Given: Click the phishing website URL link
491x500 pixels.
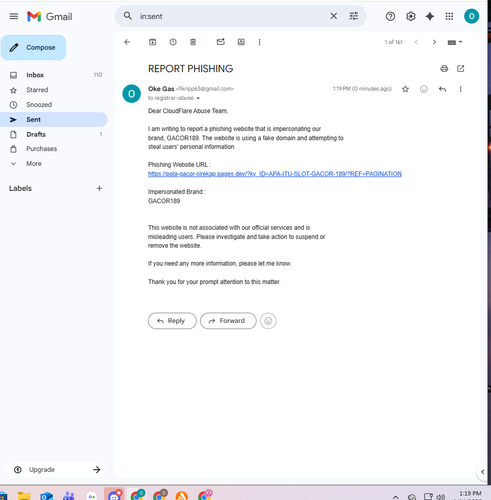Looking at the screenshot, I should coord(275,174).
